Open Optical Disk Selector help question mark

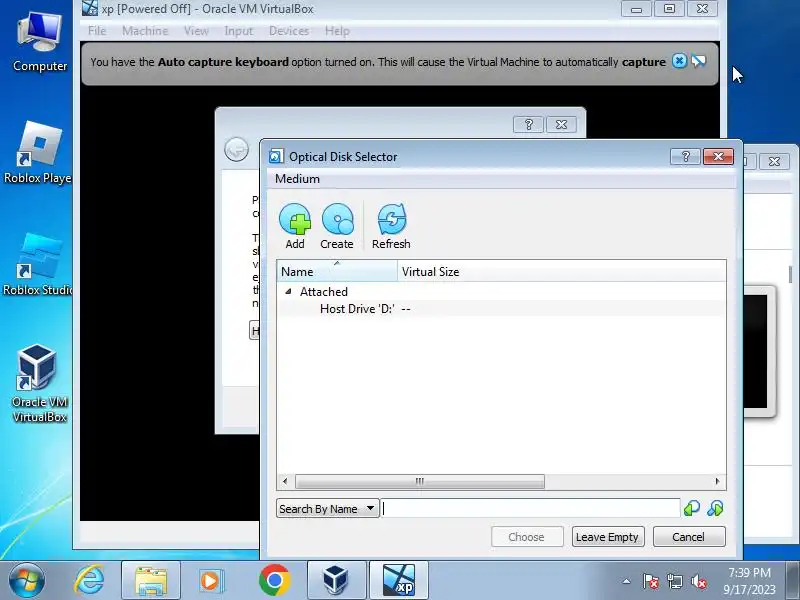coord(685,156)
